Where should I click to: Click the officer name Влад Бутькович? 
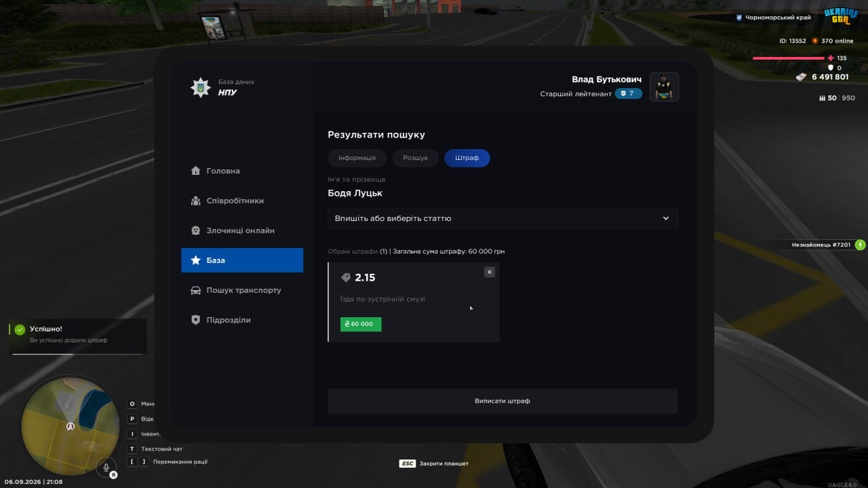[607, 79]
